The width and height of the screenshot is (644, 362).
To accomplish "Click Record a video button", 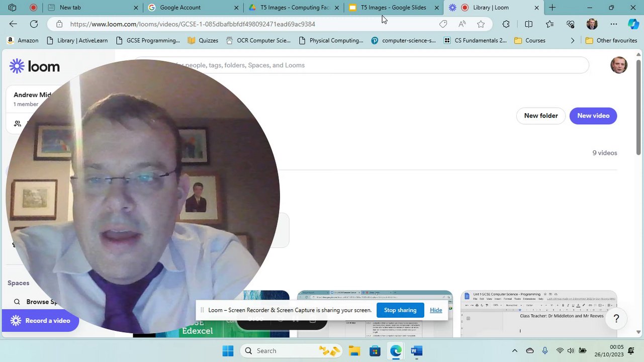I will point(40,321).
